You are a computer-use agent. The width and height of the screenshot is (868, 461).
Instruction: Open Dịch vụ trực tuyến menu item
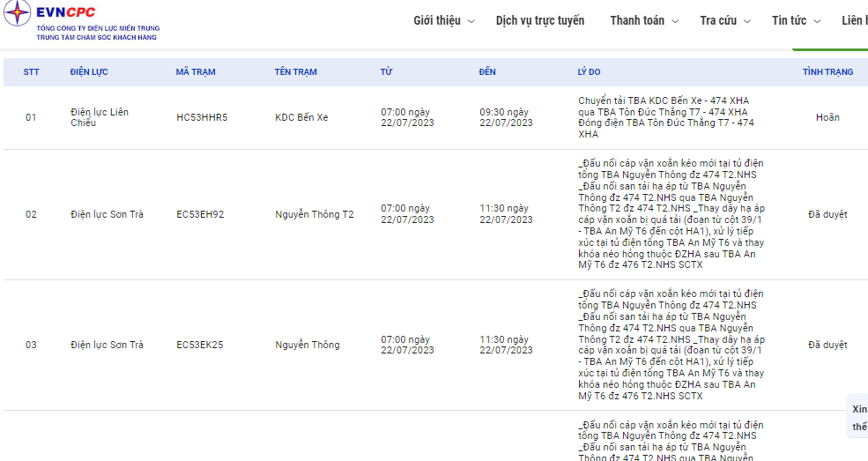539,20
